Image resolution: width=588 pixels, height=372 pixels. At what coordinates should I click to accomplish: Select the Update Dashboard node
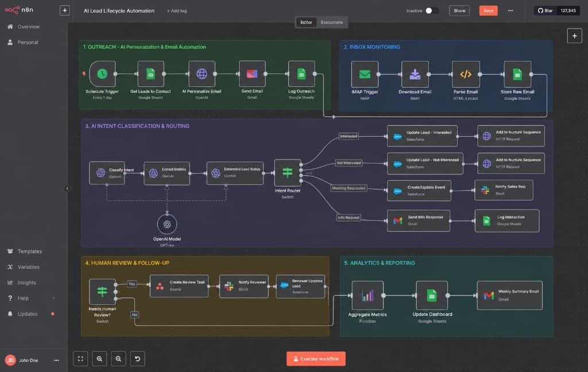point(432,296)
